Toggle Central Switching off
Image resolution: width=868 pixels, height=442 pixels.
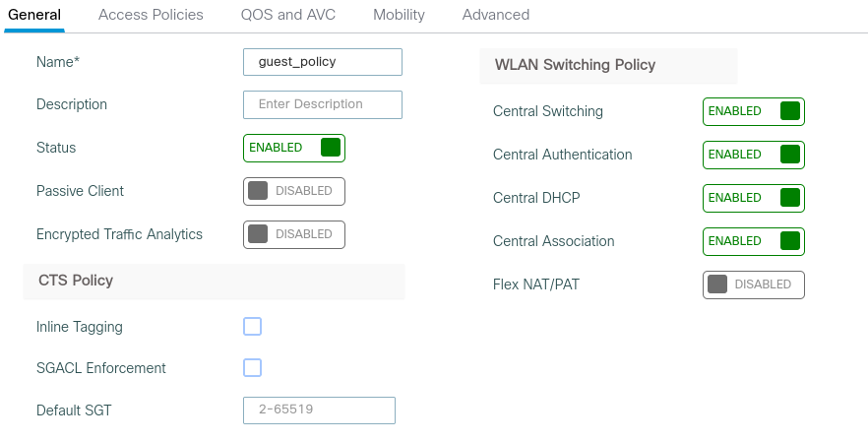(753, 111)
